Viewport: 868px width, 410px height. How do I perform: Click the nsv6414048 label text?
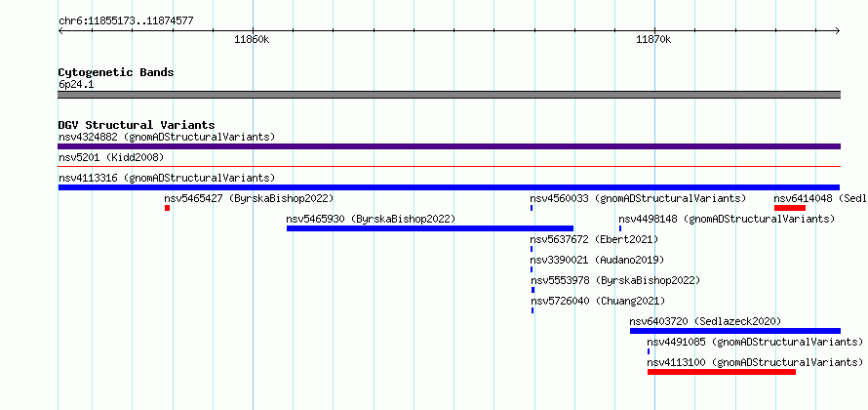click(820, 198)
